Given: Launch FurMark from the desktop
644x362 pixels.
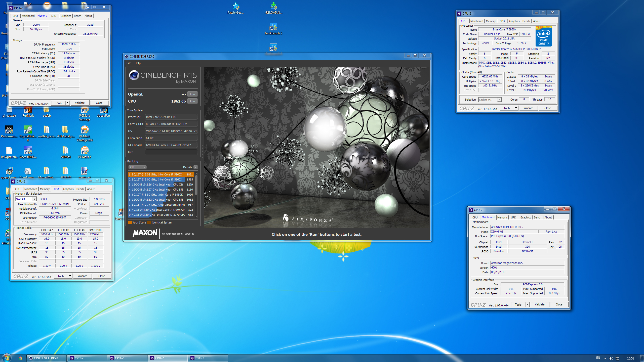Looking at the screenshot, I should 28,113.
